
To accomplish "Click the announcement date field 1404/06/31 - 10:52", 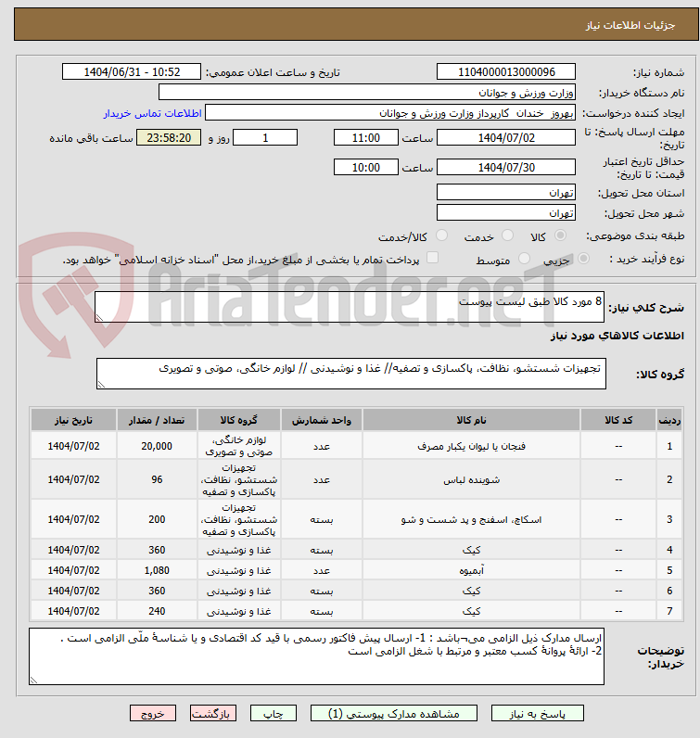I will pyautogui.click(x=132, y=72).
